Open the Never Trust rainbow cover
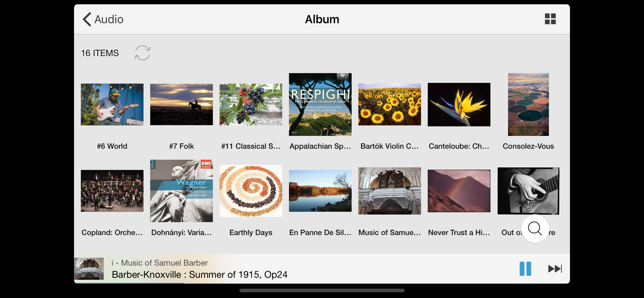Viewport: 644px width, 298px height. 459,191
